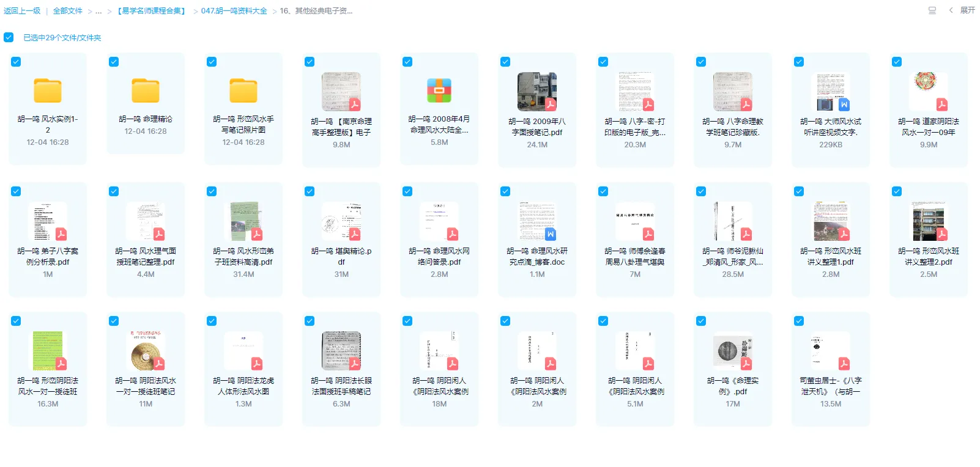Open the 胡一鸣 堪舆精论.pdf file icon
Image resolution: width=980 pixels, height=467 pixels.
[341, 222]
